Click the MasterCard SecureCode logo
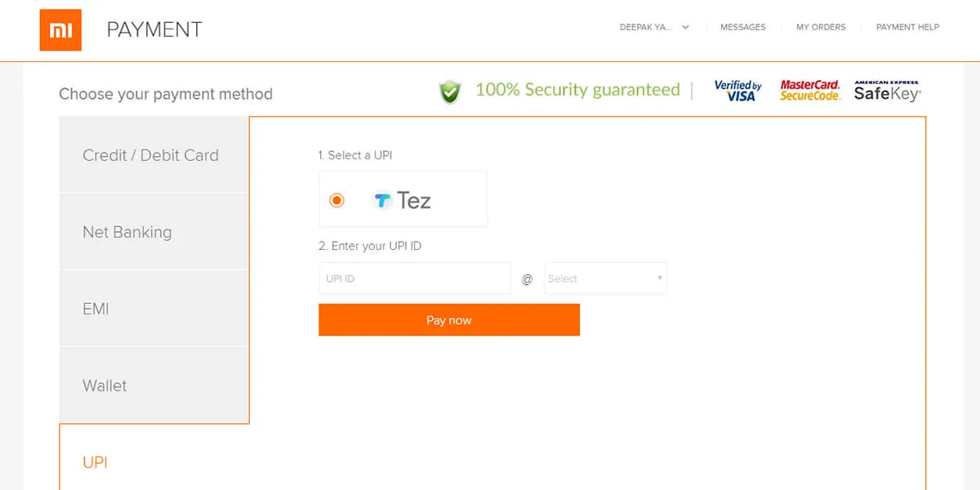The height and width of the screenshot is (490, 980). coord(810,91)
